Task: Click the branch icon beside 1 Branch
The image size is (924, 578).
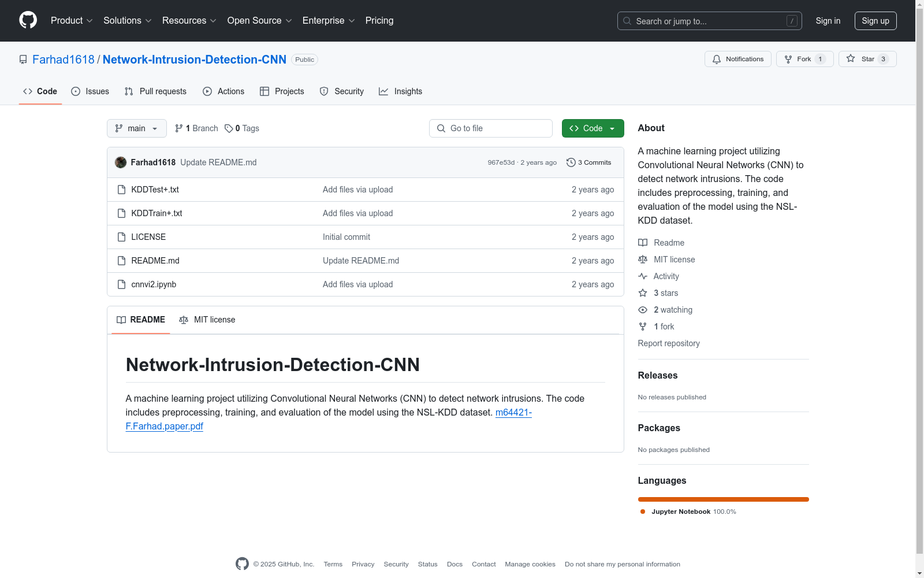Action: point(179,128)
